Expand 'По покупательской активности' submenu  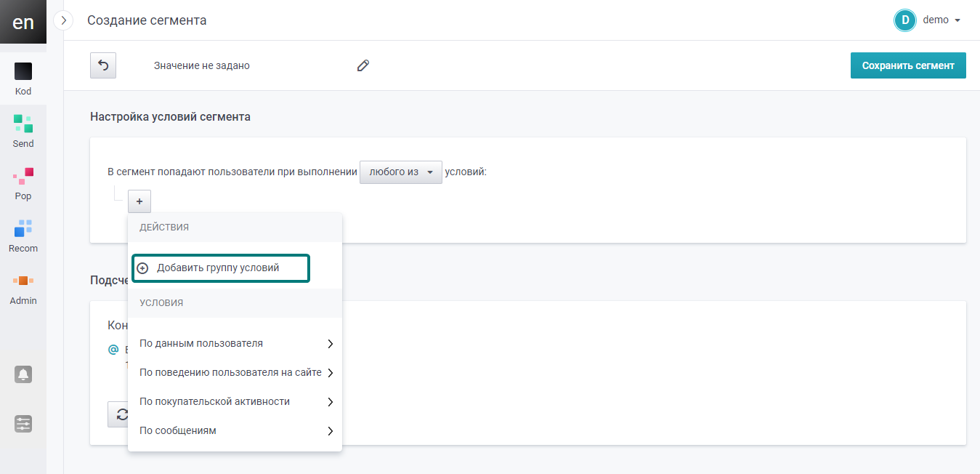pos(235,401)
